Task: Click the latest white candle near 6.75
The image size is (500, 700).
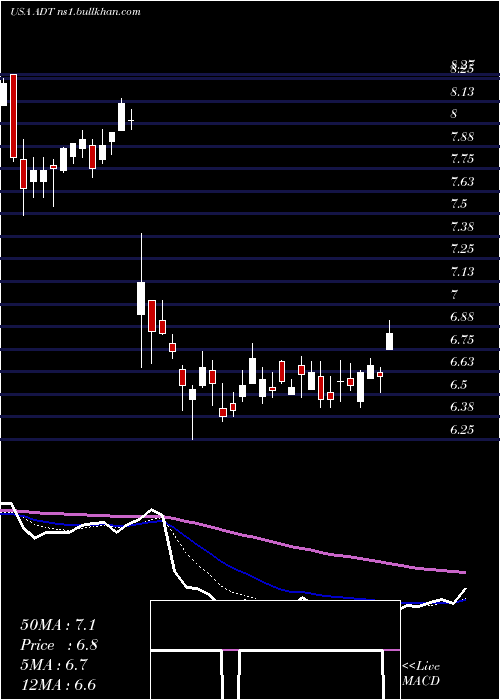Action: click(390, 341)
